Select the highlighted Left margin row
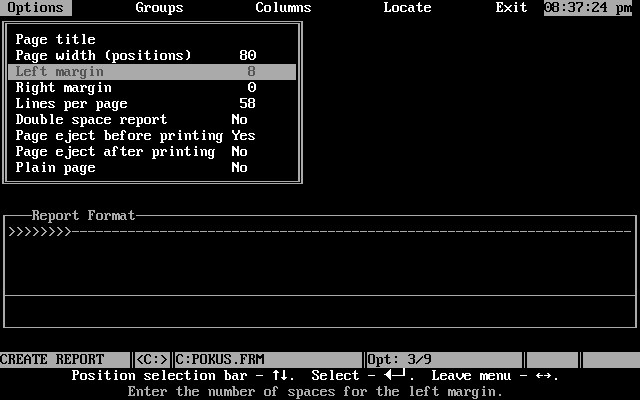Viewport: 640px width, 400px height. point(152,72)
